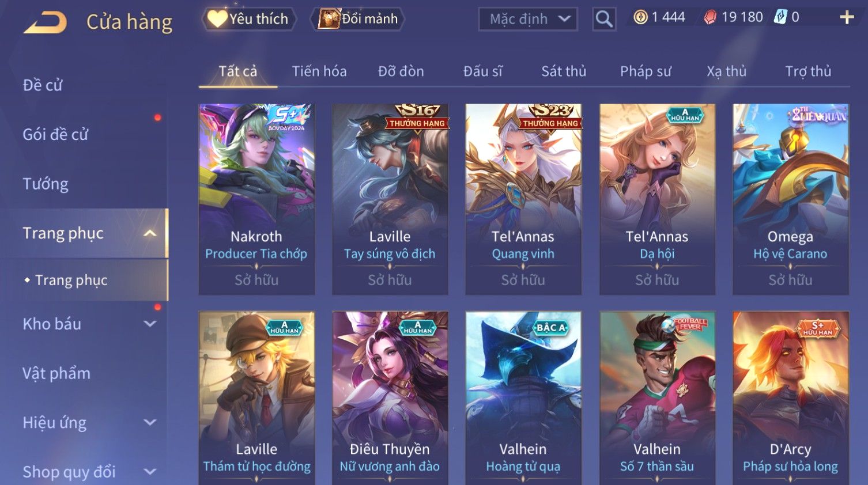
Task: Tap the blue voucher currency icon
Action: coord(780,17)
